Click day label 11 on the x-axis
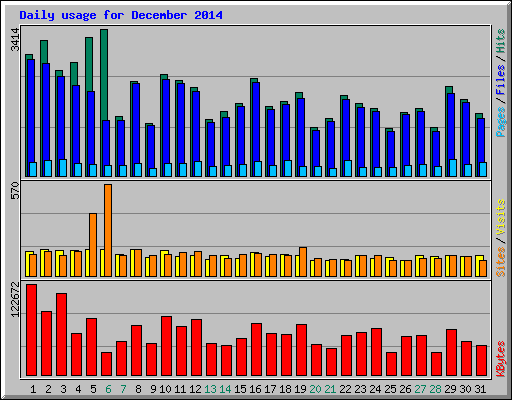 point(180,389)
